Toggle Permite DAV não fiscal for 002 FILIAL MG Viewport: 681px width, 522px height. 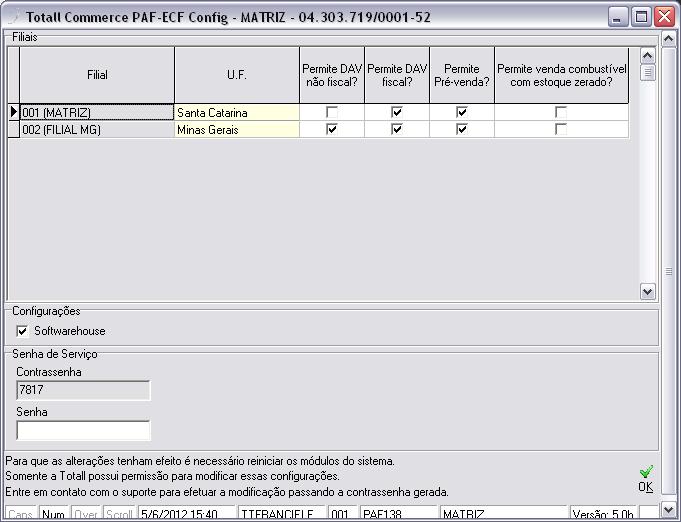coord(332,129)
